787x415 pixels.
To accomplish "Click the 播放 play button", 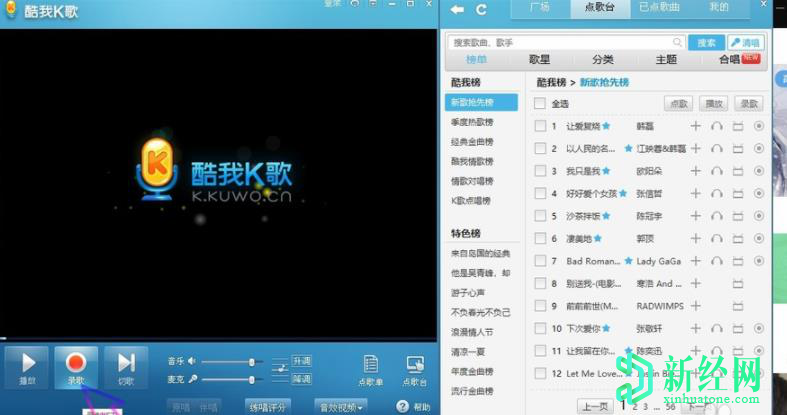I will (28, 366).
